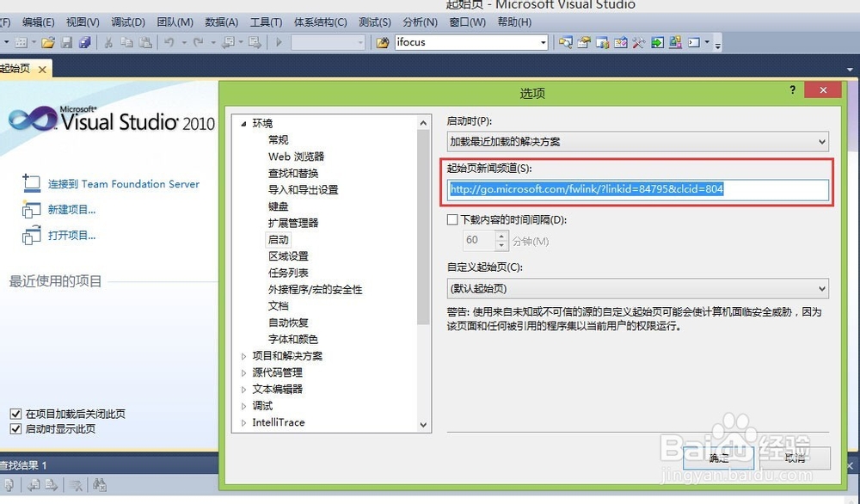Click the tree scrollbar down arrow
The height and width of the screenshot is (504, 860).
point(423,425)
